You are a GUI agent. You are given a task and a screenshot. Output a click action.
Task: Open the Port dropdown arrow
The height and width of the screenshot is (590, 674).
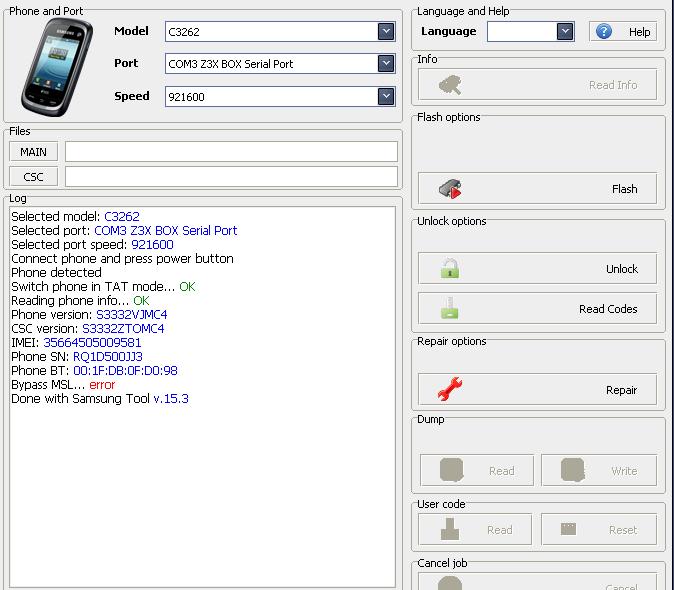(x=386, y=64)
